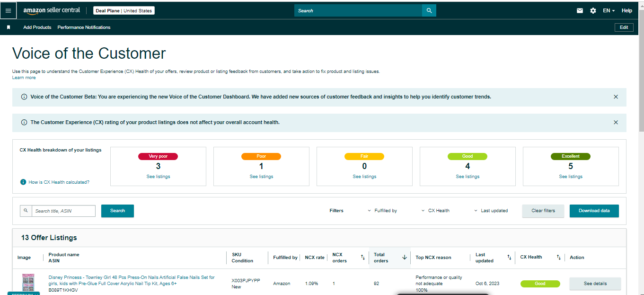The height and width of the screenshot is (295, 644).
Task: Expand the Last updated filter
Action: tap(491, 211)
